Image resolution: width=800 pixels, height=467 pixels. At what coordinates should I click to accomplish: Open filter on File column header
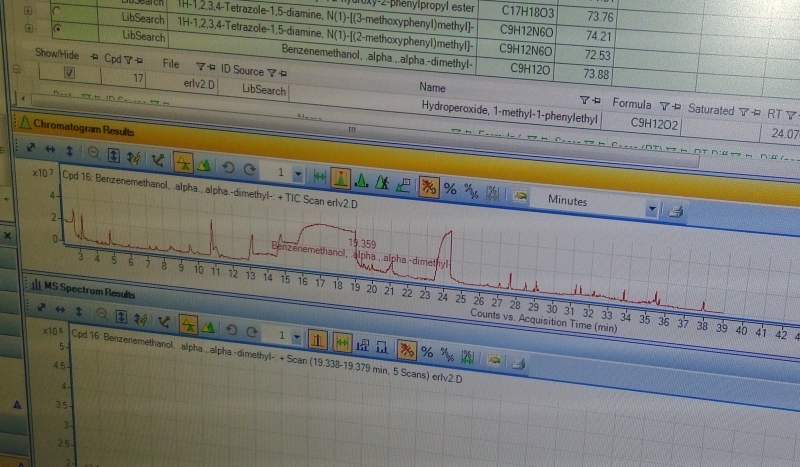(201, 66)
